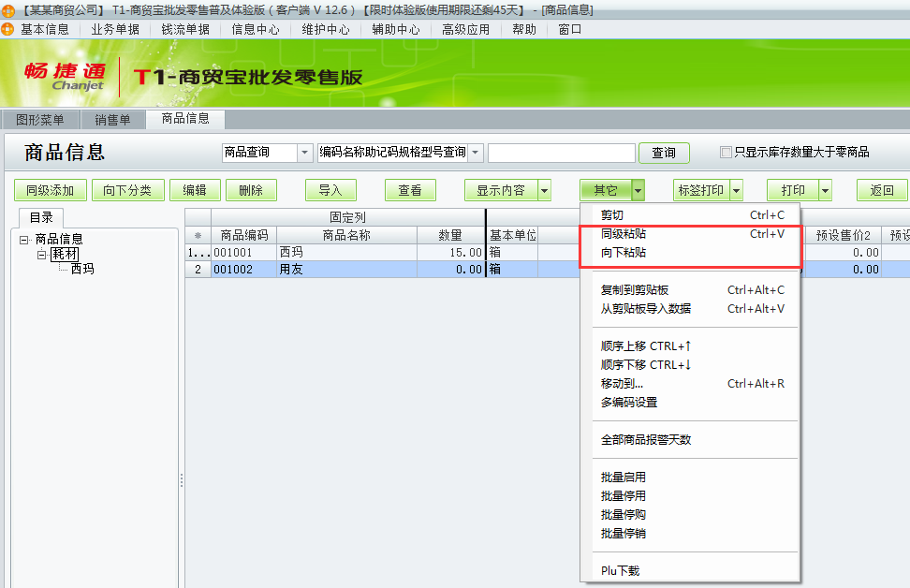Click the 查看 toolbar button

tap(409, 189)
